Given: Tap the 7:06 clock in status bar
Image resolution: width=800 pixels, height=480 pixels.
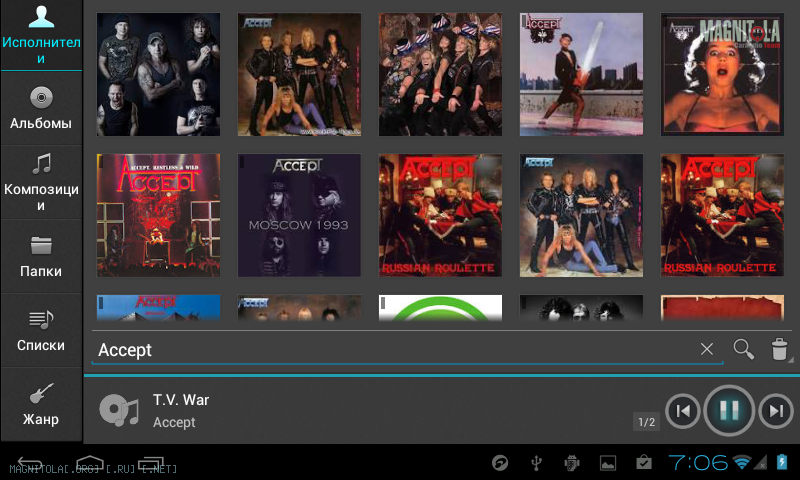Looking at the screenshot, I should (698, 463).
